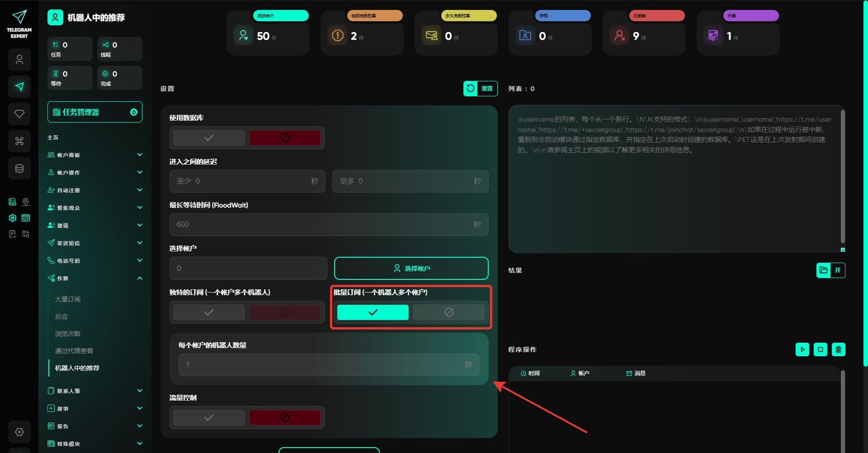Click the trash icon to clear log
Viewport: 868px width, 453px height.
coord(838,349)
